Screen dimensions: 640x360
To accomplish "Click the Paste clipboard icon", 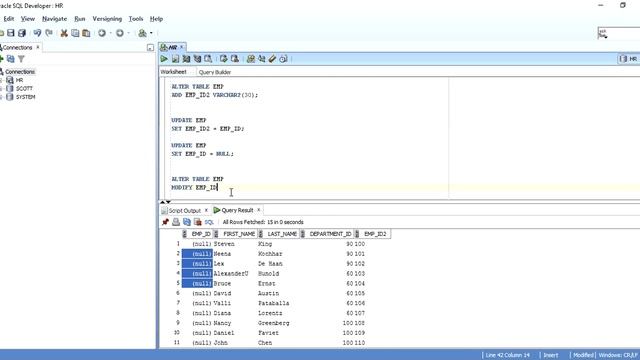I will point(86,33).
